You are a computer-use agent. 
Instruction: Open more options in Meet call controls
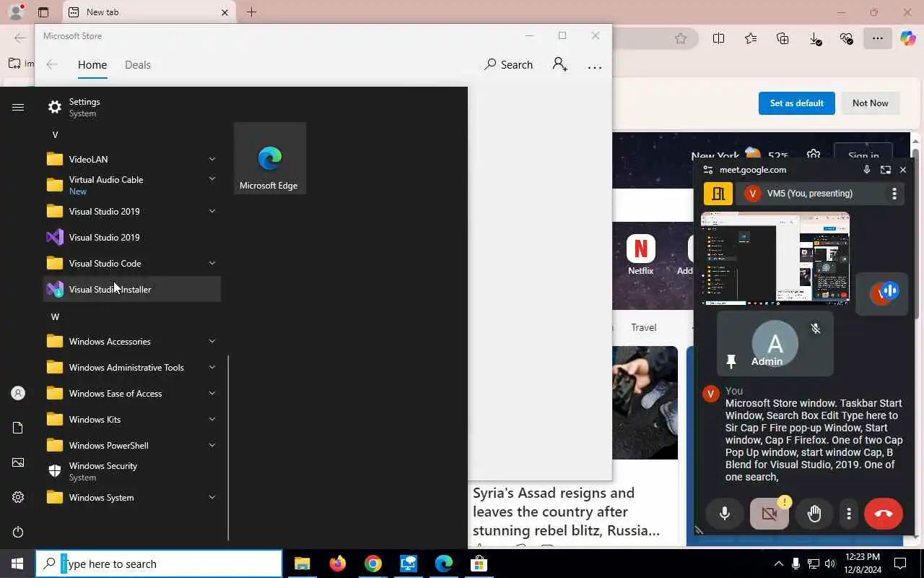tap(849, 514)
